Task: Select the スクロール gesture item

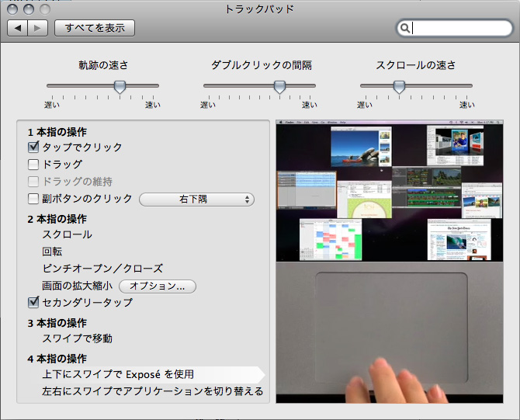Action: pos(67,234)
